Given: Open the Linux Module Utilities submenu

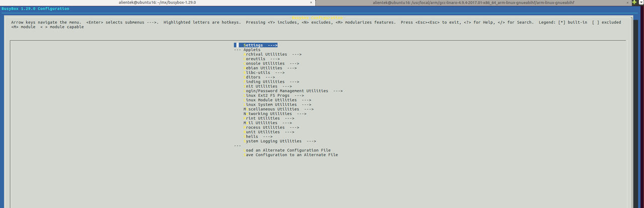Looking at the screenshot, I should [277, 100].
